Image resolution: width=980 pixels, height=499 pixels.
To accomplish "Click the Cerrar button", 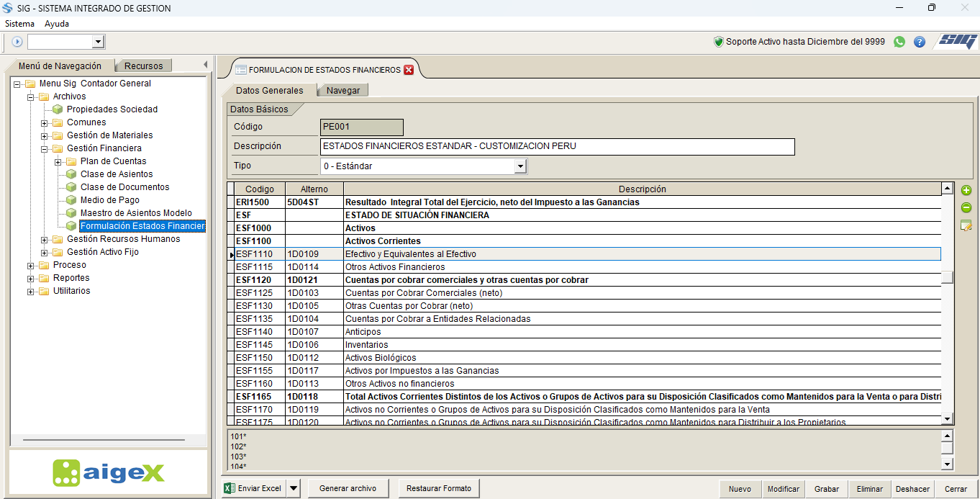I will (x=956, y=489).
